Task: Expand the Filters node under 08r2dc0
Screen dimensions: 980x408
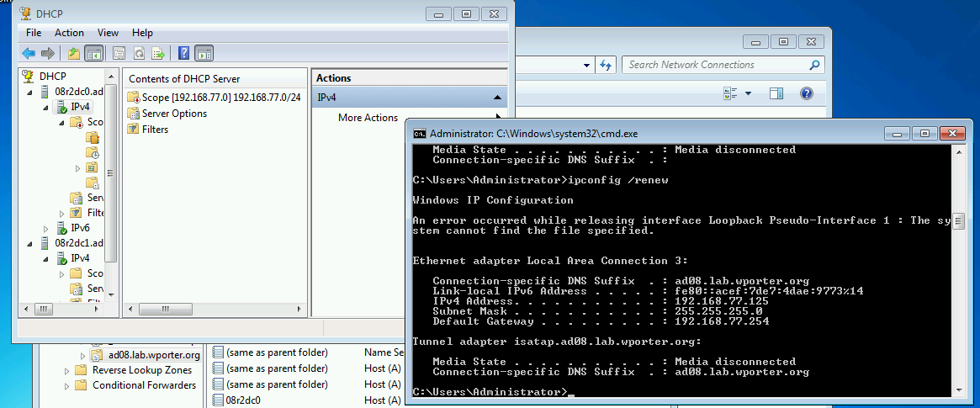Action: pyautogui.click(x=62, y=213)
